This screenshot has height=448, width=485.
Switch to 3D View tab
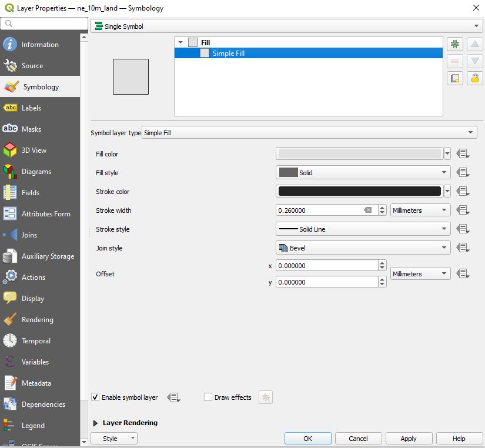[40, 151]
